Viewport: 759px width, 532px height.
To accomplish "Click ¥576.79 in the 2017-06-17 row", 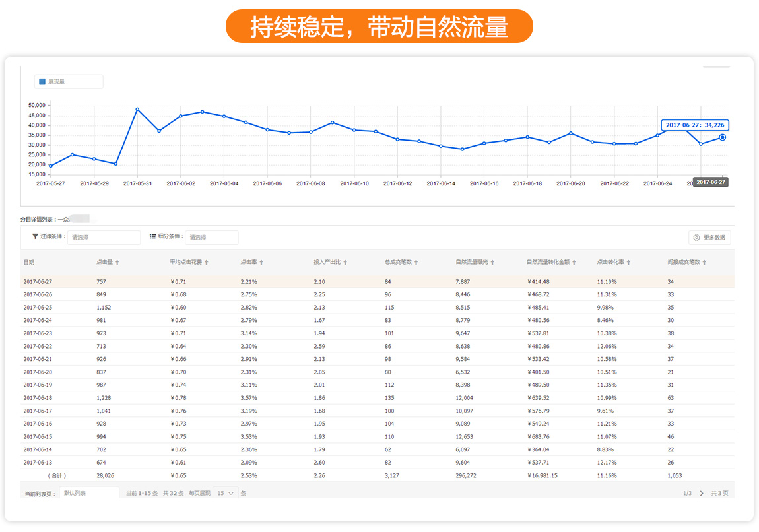I will point(539,411).
